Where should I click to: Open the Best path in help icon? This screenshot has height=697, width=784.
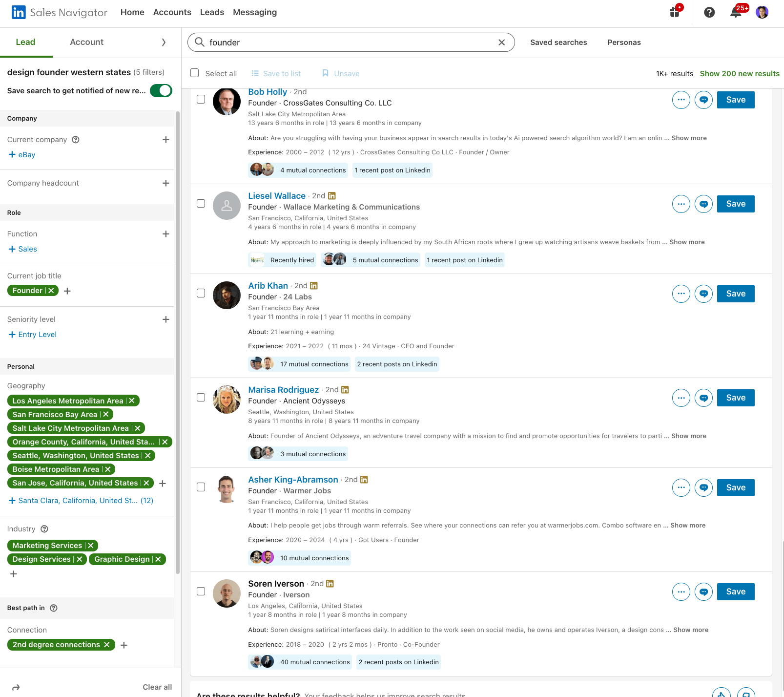[54, 608]
